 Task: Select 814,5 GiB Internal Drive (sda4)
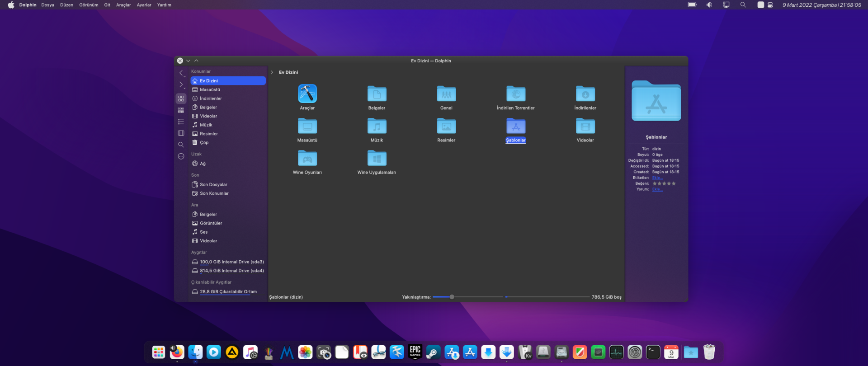(x=231, y=271)
